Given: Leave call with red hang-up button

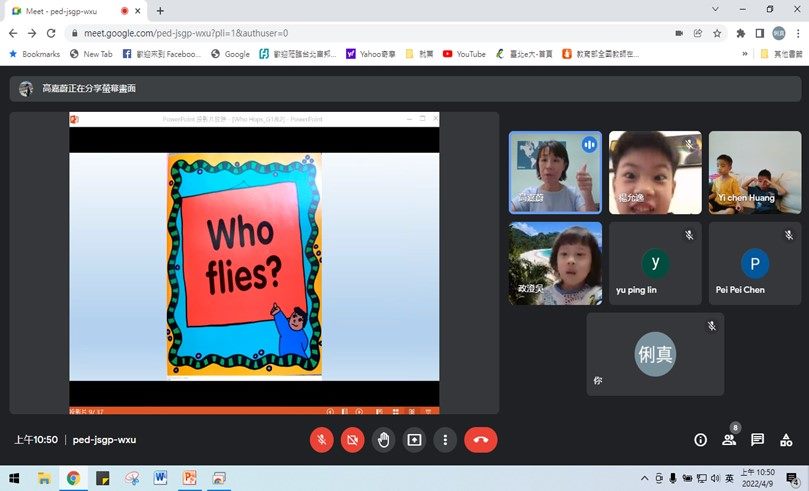Looking at the screenshot, I should pyautogui.click(x=480, y=439).
